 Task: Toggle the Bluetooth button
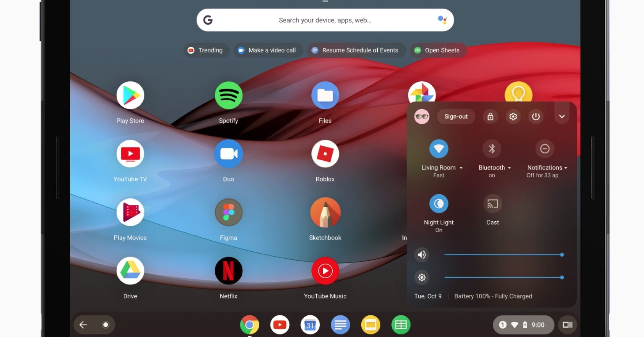coord(491,149)
